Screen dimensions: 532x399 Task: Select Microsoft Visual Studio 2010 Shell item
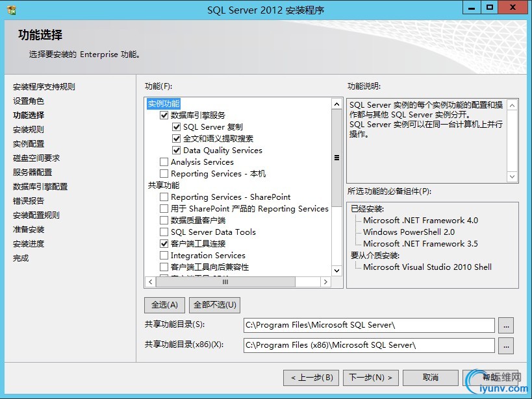(427, 267)
